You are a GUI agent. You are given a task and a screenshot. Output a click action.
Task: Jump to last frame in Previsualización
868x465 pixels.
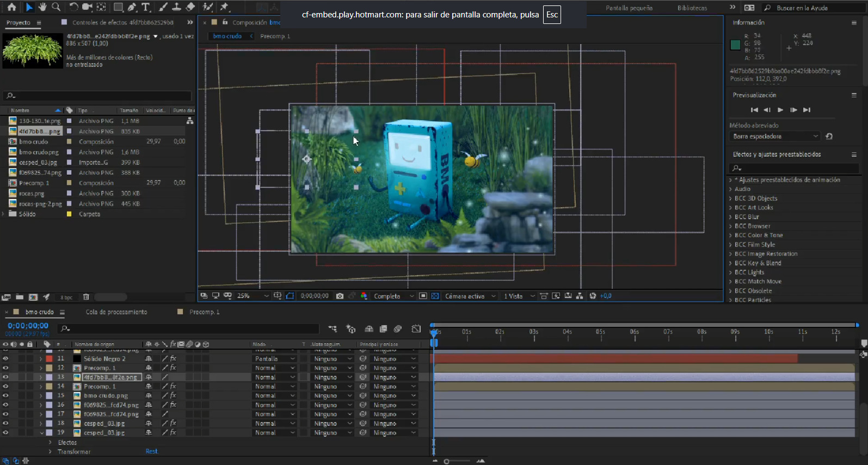[807, 110]
